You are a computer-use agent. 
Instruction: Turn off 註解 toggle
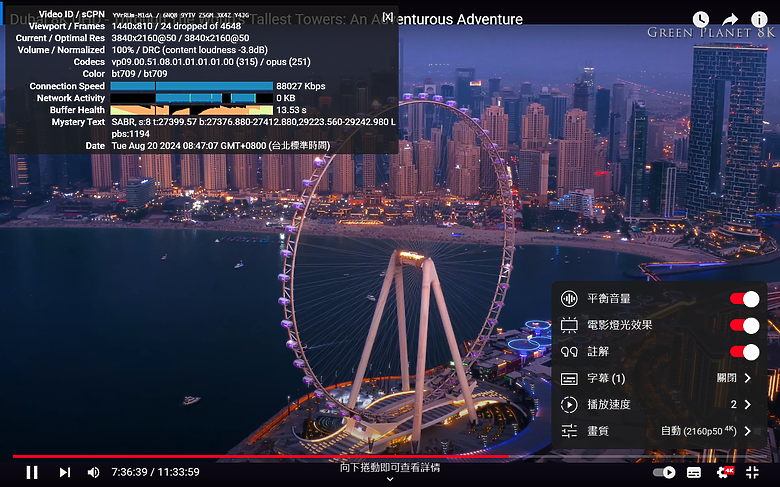pos(745,352)
